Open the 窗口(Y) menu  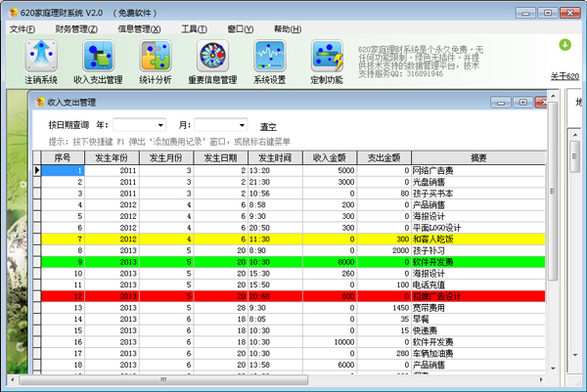coord(241,29)
